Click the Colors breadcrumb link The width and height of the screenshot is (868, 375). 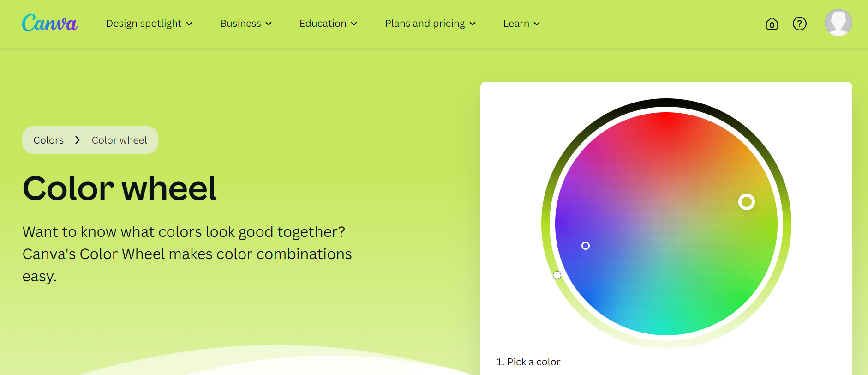(x=48, y=140)
